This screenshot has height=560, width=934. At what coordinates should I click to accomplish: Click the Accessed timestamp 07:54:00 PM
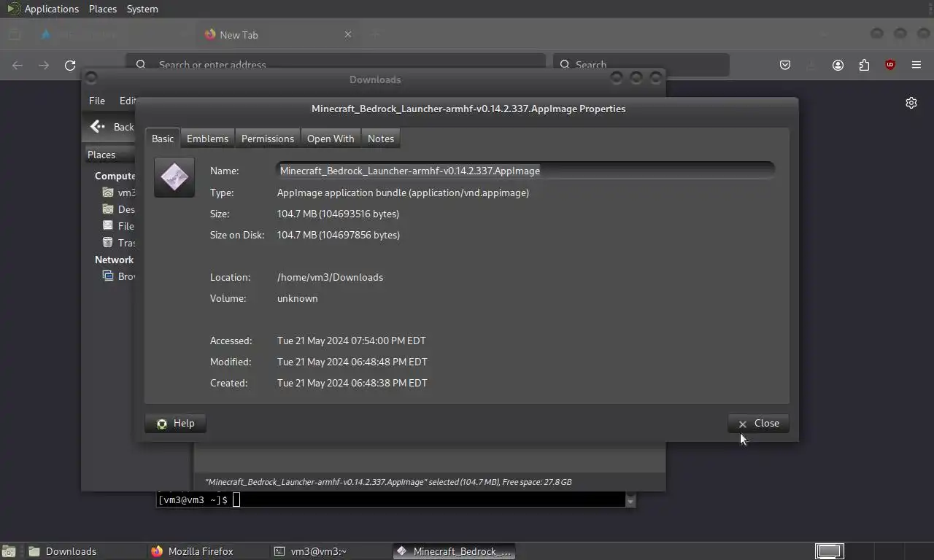point(352,341)
